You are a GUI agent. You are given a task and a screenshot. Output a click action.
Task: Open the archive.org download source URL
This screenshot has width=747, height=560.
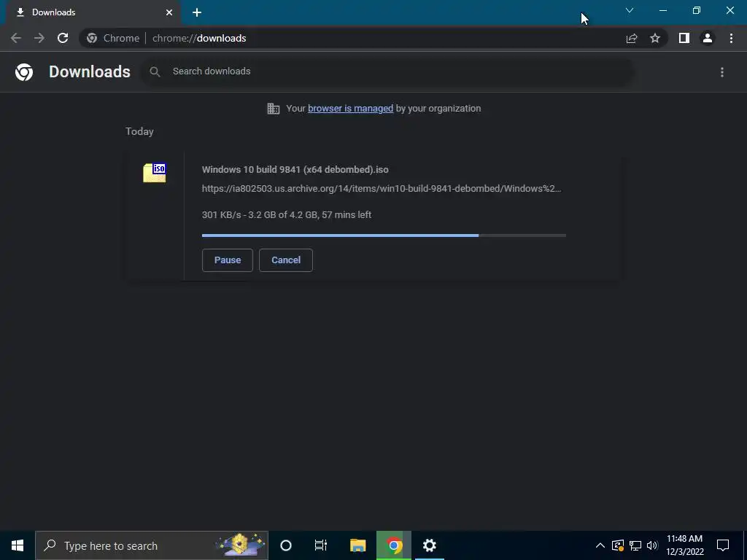382,189
